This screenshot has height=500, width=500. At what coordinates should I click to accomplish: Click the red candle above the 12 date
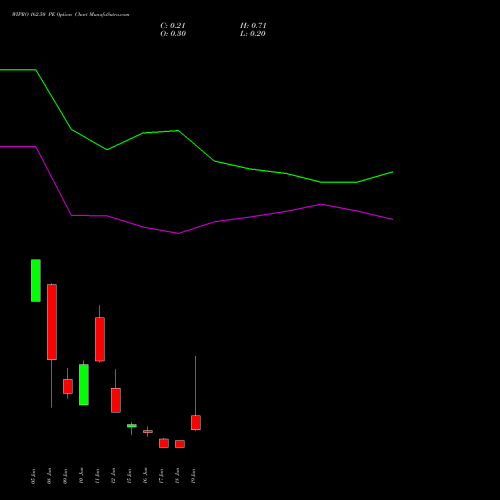pyautogui.click(x=116, y=400)
